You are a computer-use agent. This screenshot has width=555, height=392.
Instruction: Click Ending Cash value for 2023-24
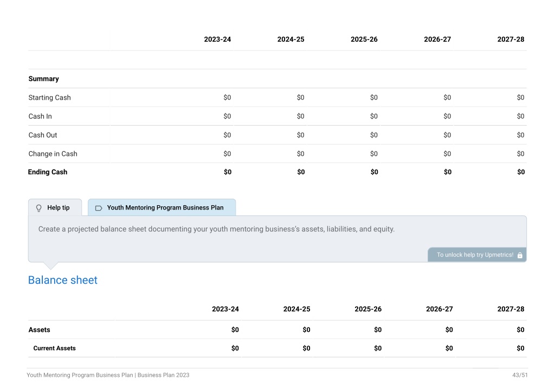(228, 172)
